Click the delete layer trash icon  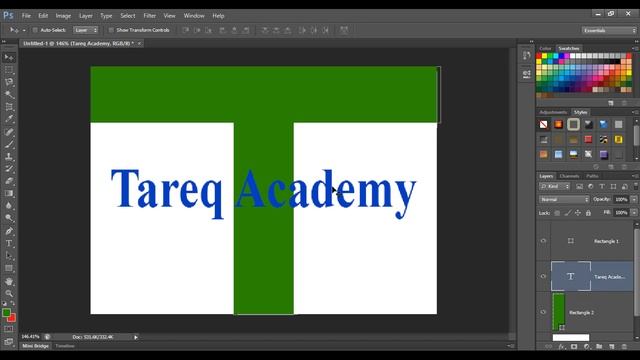624,347
